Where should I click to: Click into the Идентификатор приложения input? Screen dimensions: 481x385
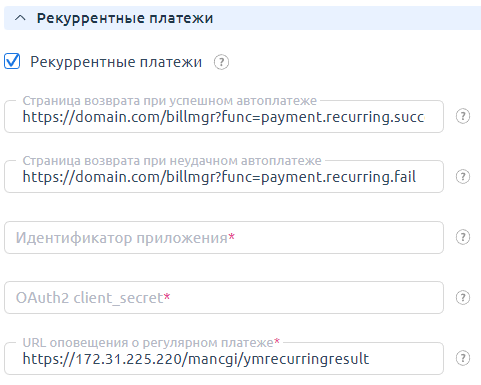tap(224, 237)
